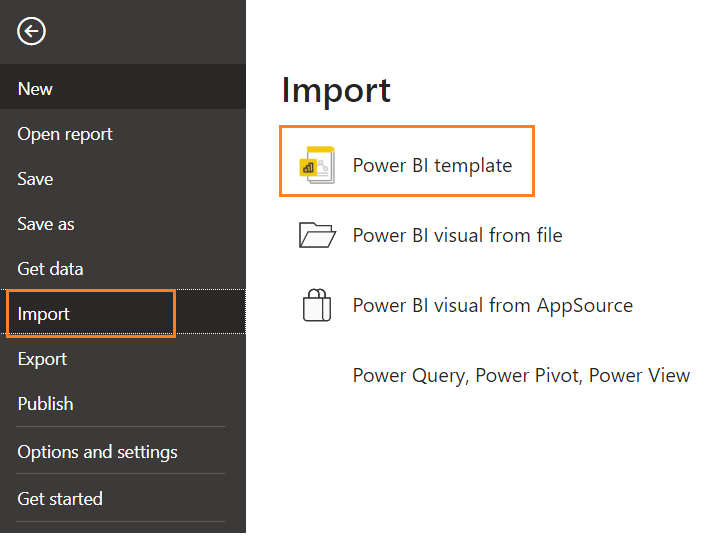
Task: Click the orange-outlined Power BI template option
Action: click(x=407, y=161)
